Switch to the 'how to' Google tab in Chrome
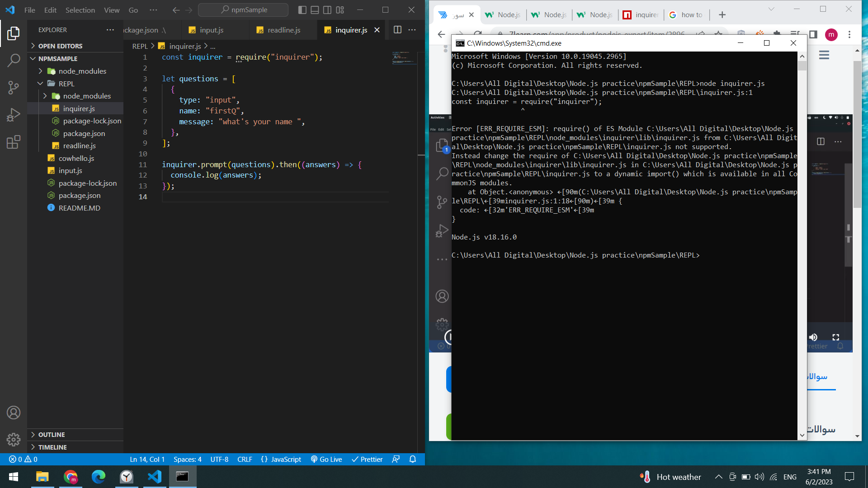868x488 pixels. coord(686,15)
